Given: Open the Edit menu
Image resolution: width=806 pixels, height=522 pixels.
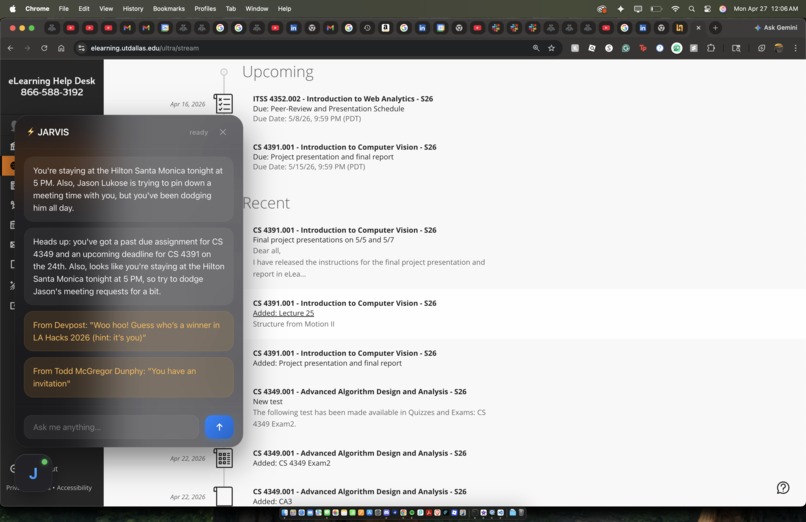Looking at the screenshot, I should (84, 9).
